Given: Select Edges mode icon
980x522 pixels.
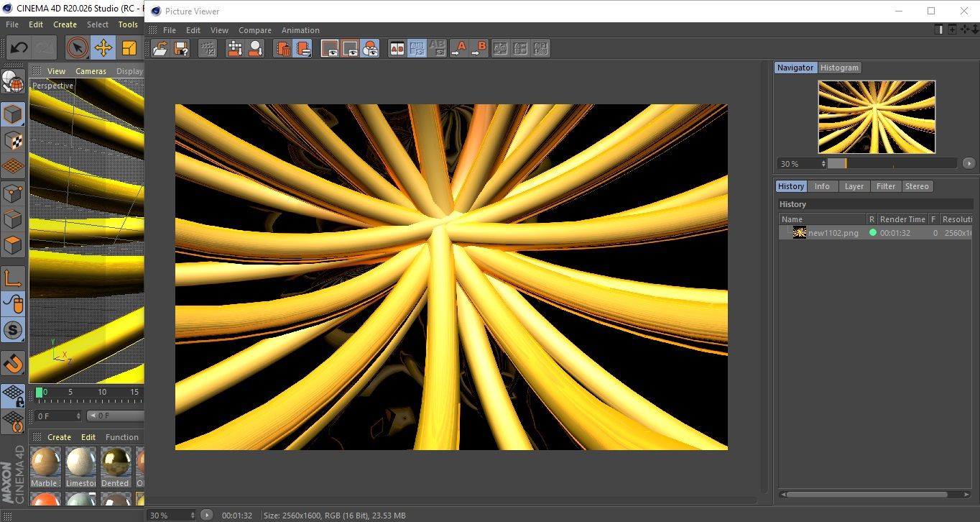Looking at the screenshot, I should [13, 219].
